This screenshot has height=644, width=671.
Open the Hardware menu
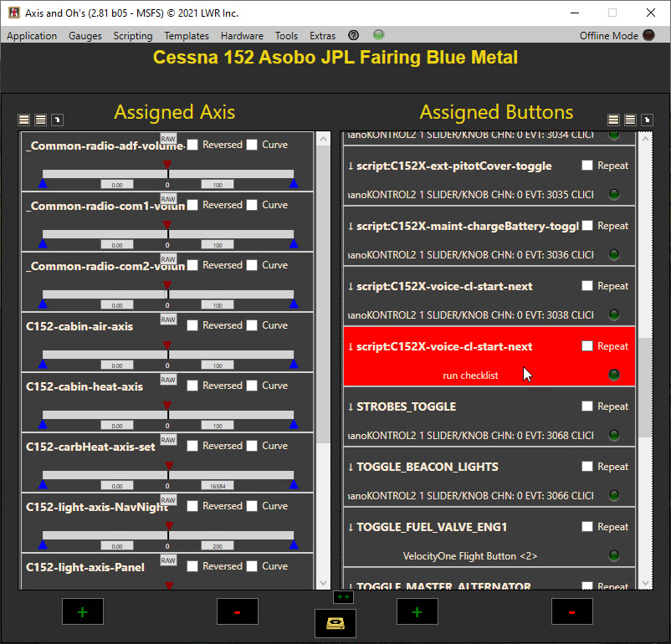242,36
